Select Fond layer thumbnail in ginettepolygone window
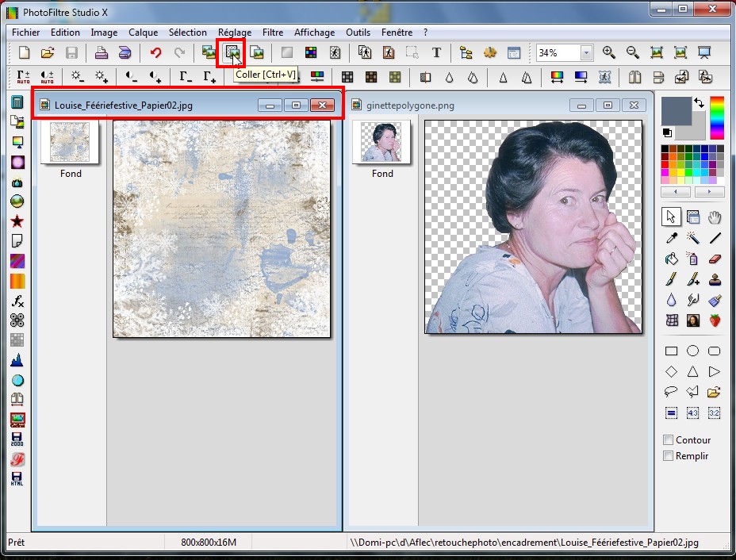The height and width of the screenshot is (560, 736). 381,142
